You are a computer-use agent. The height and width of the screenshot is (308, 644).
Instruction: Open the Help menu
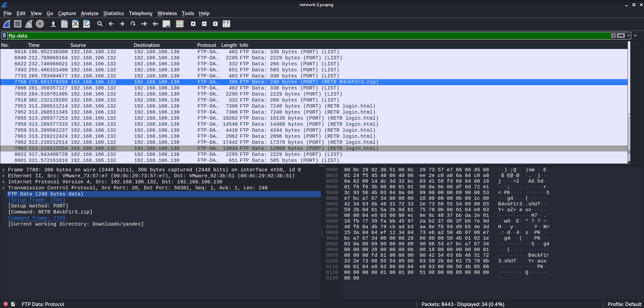(204, 13)
